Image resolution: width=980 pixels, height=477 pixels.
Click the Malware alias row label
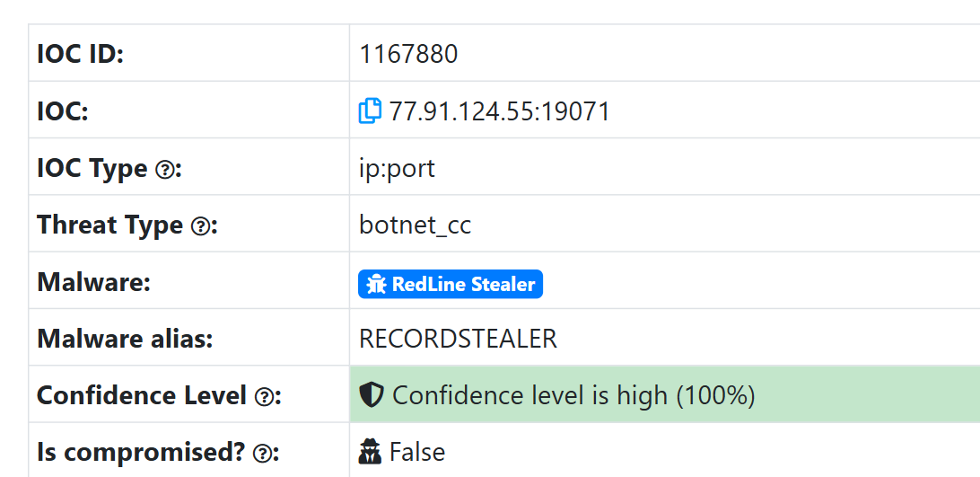coord(125,339)
